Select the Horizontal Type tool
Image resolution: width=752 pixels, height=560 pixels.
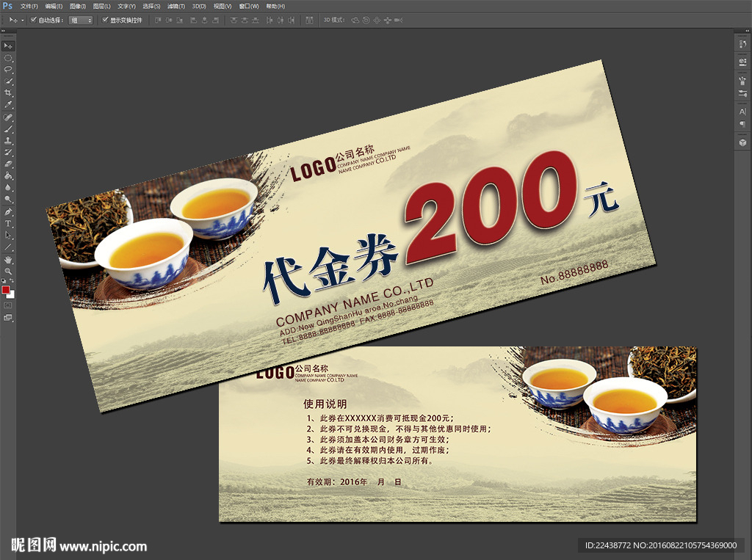click(8, 223)
